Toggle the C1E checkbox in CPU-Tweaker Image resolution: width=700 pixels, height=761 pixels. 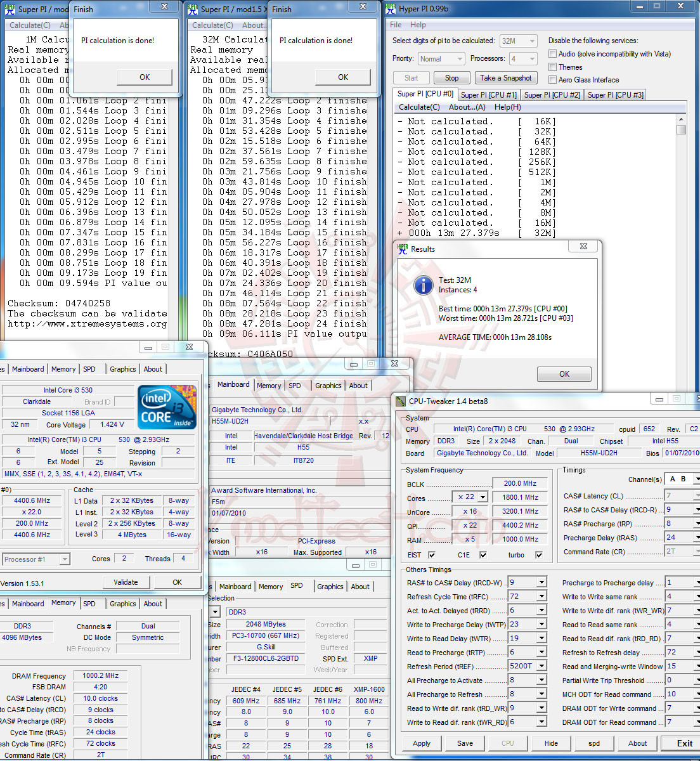click(483, 555)
